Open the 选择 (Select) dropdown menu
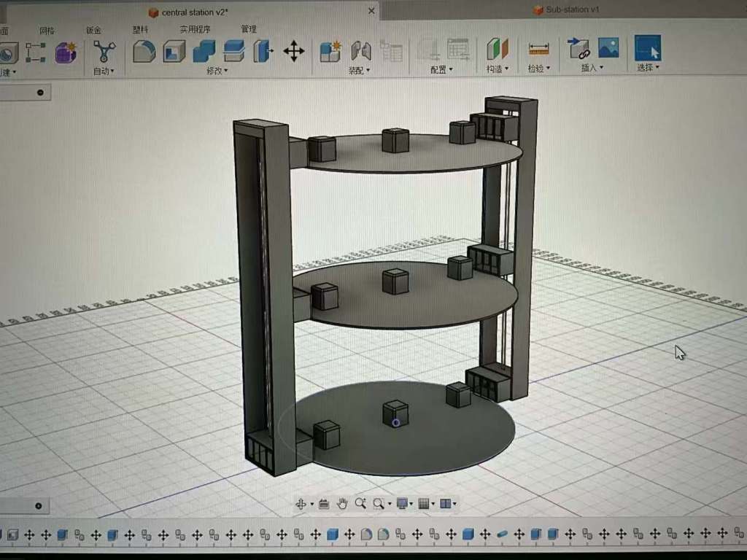This screenshot has height=560, width=747. [648, 68]
